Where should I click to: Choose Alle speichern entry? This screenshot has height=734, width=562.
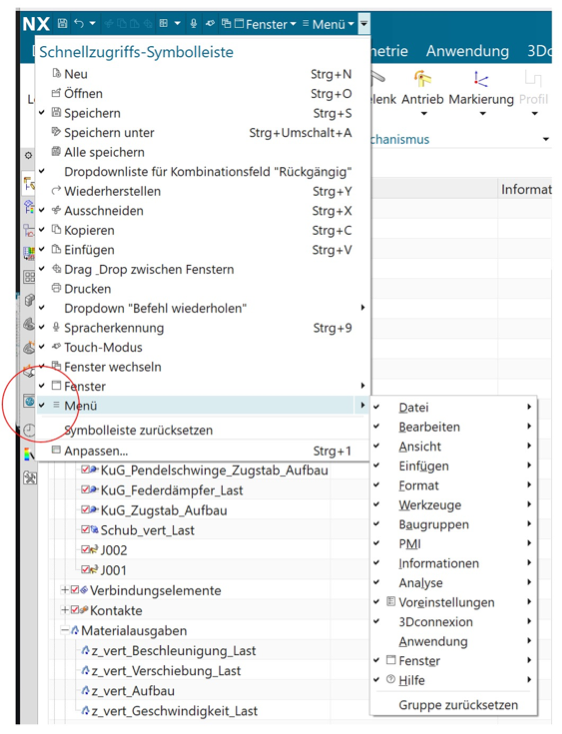(203, 152)
